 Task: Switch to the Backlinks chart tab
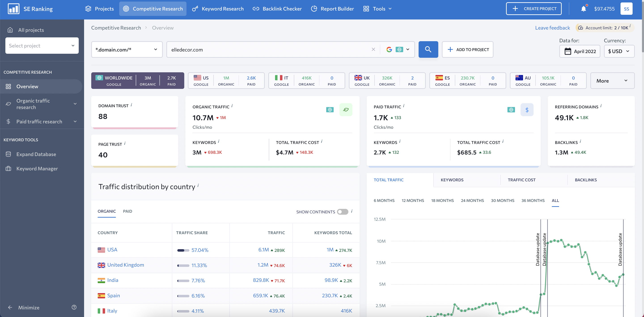pyautogui.click(x=585, y=180)
